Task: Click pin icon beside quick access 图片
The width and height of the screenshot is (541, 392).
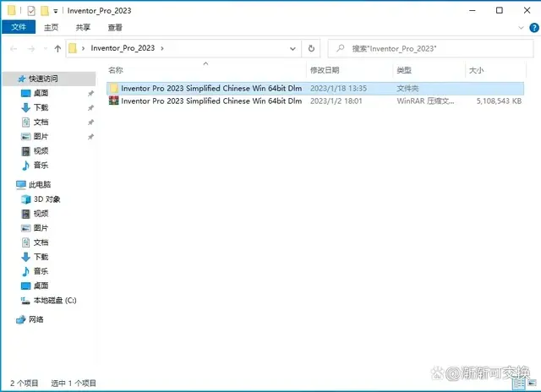Action: [x=90, y=137]
